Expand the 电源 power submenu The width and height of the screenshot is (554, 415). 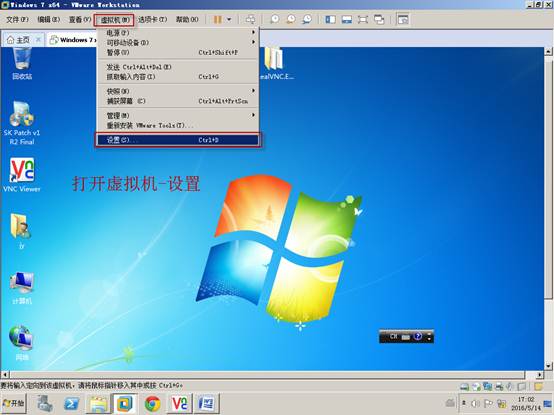pos(178,32)
